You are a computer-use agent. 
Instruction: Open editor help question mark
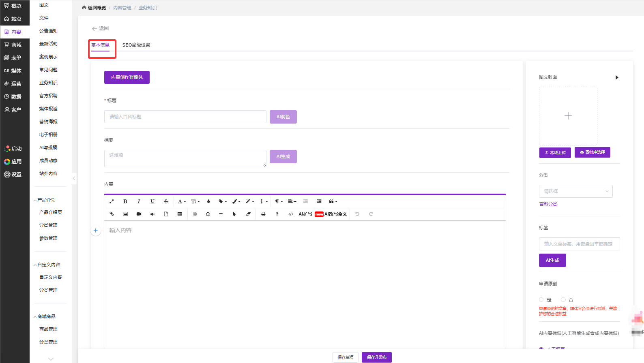tap(277, 214)
